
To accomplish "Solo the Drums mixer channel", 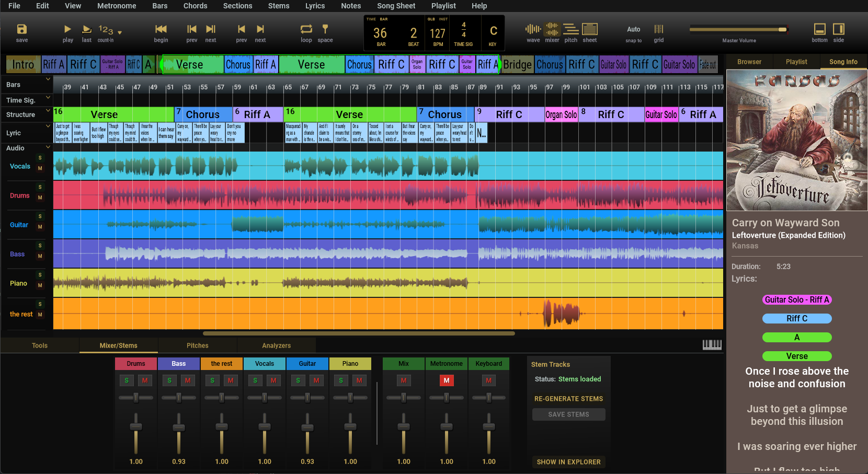I will coord(126,380).
